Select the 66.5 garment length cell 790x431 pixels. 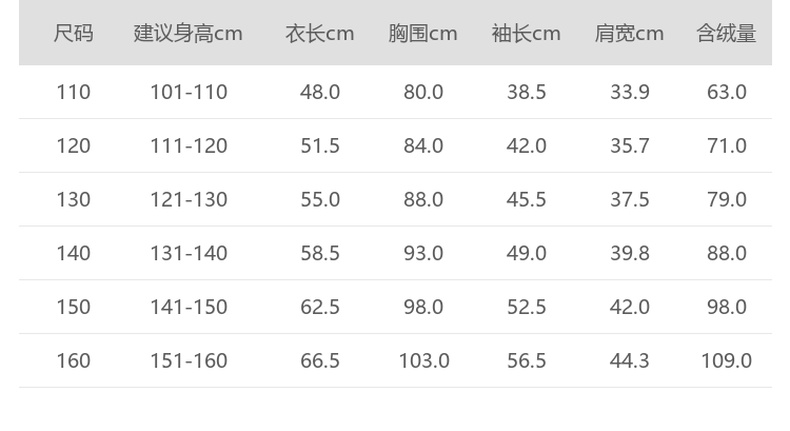coord(320,361)
